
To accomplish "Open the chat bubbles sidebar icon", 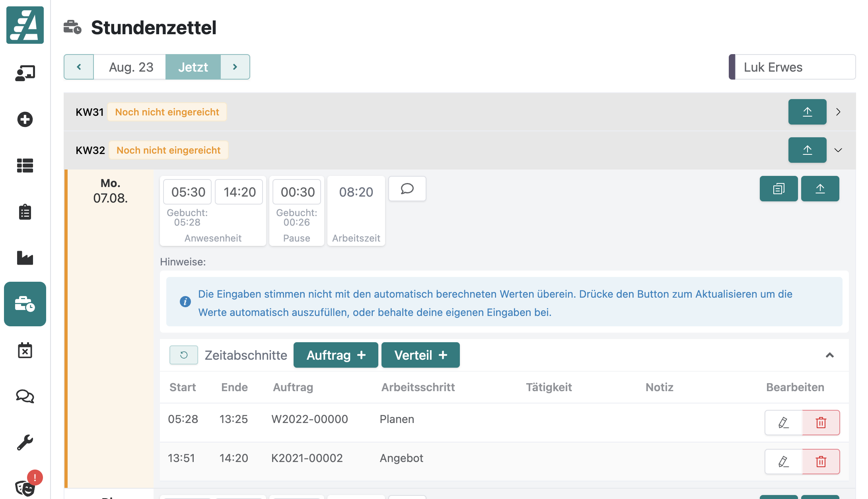I will pyautogui.click(x=25, y=396).
